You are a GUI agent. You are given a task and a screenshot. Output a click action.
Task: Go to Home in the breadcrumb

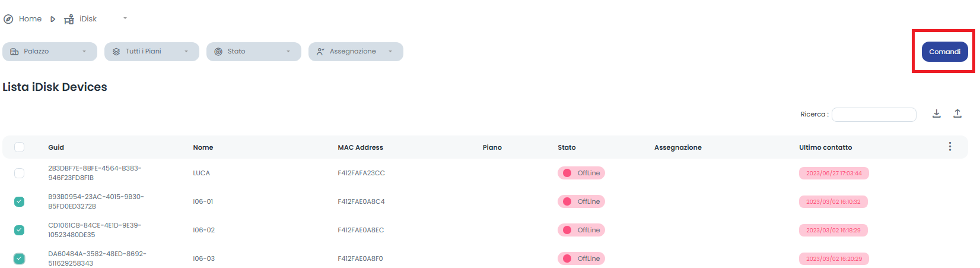pos(30,19)
